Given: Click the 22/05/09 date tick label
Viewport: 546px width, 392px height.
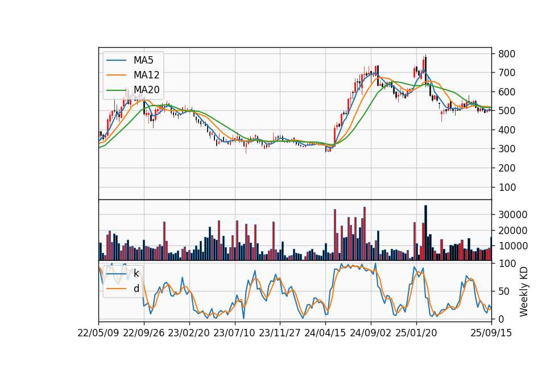Looking at the screenshot, I should click(x=98, y=333).
